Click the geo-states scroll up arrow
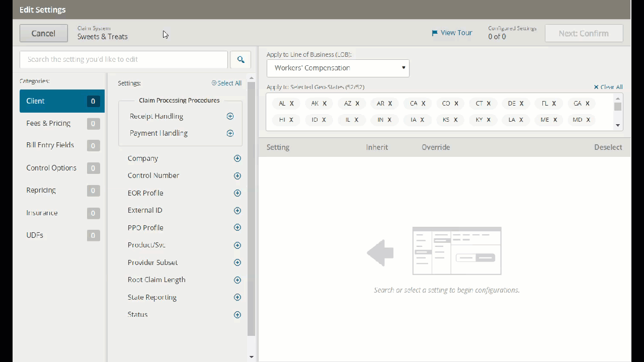This screenshot has width=644, height=362. 618,98
